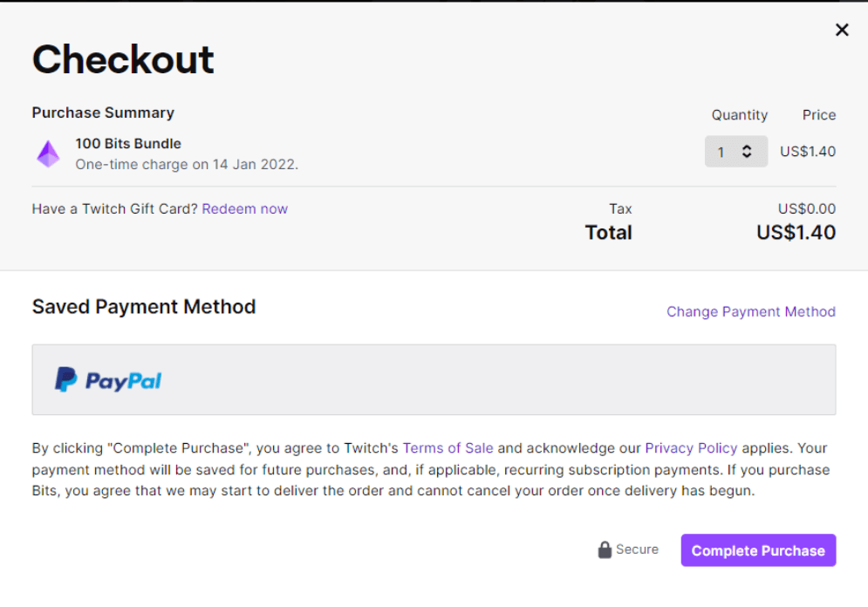Click the Checkout heading
The height and width of the screenshot is (607, 868).
[123, 59]
